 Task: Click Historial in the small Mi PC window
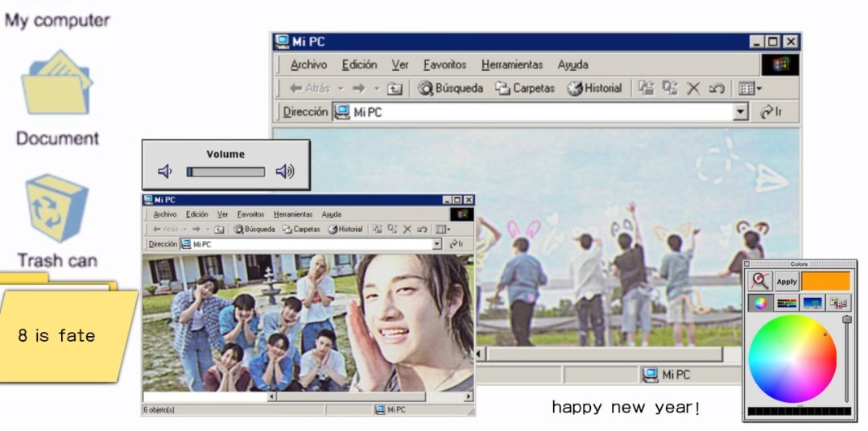[345, 229]
